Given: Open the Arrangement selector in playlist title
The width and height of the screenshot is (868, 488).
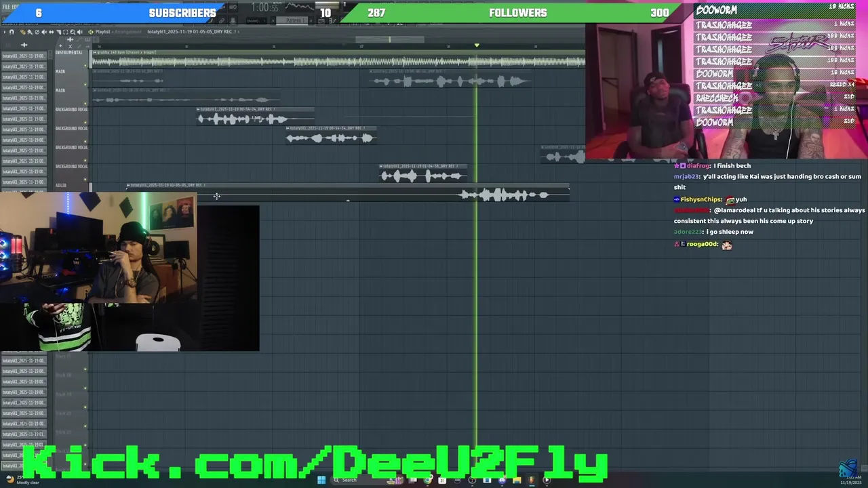Looking at the screenshot, I should click(x=127, y=32).
